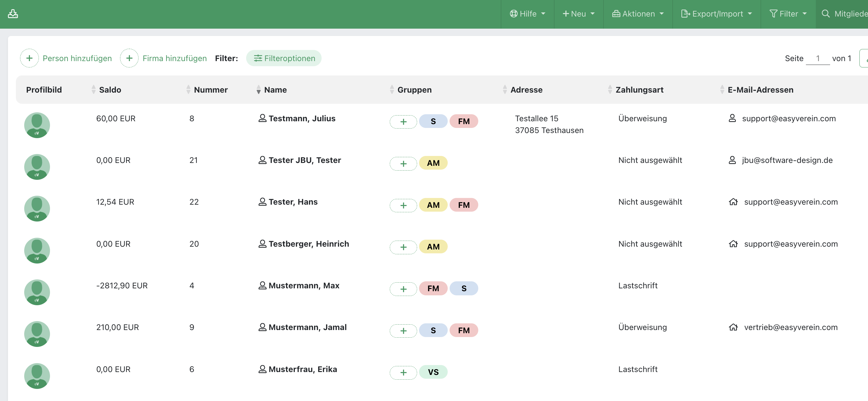Open member Tester JBU, Tester

305,160
